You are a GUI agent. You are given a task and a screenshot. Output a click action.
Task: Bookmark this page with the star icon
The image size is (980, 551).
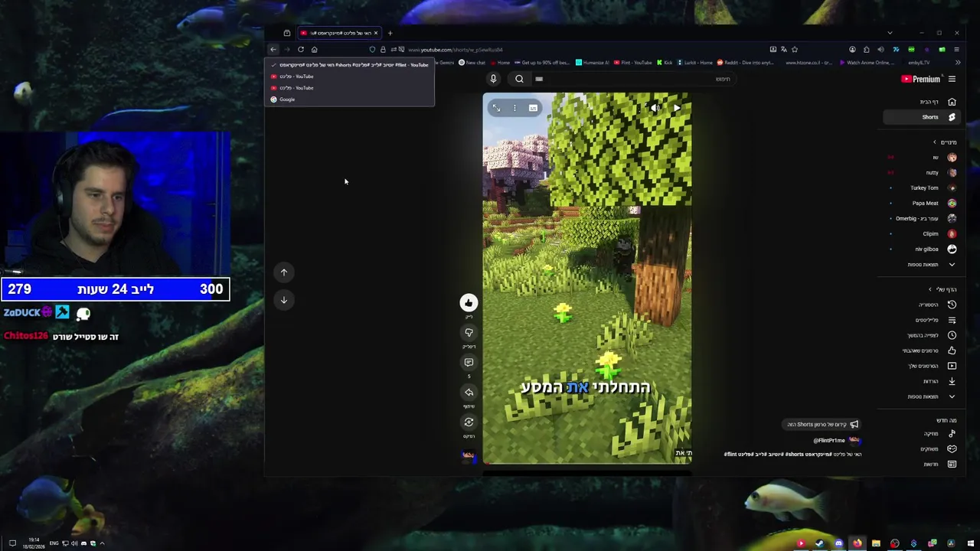pos(795,50)
